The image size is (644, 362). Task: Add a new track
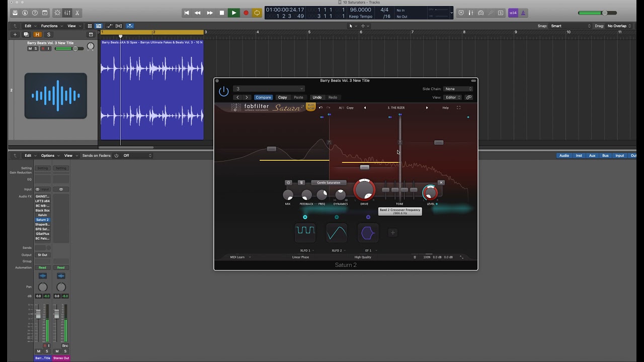[x=15, y=35]
